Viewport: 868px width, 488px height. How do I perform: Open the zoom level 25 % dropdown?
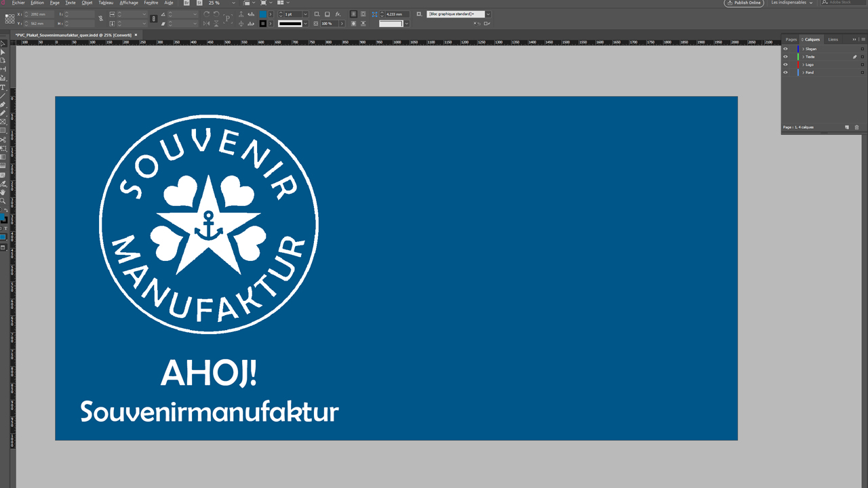(233, 3)
